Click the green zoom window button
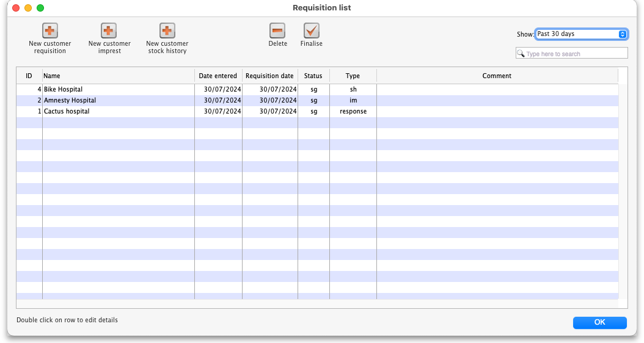This screenshot has height=343, width=644. 40,8
